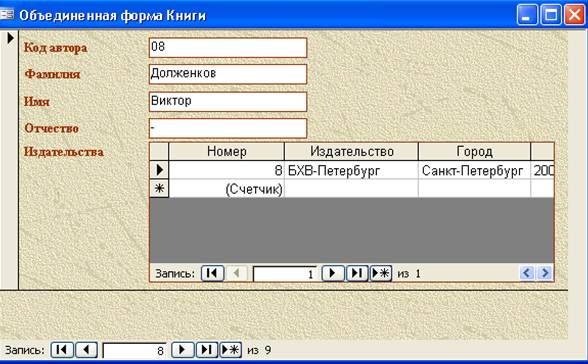This screenshot has width=588, height=364.
Task: Add new record in subform navigation
Action: point(381,273)
